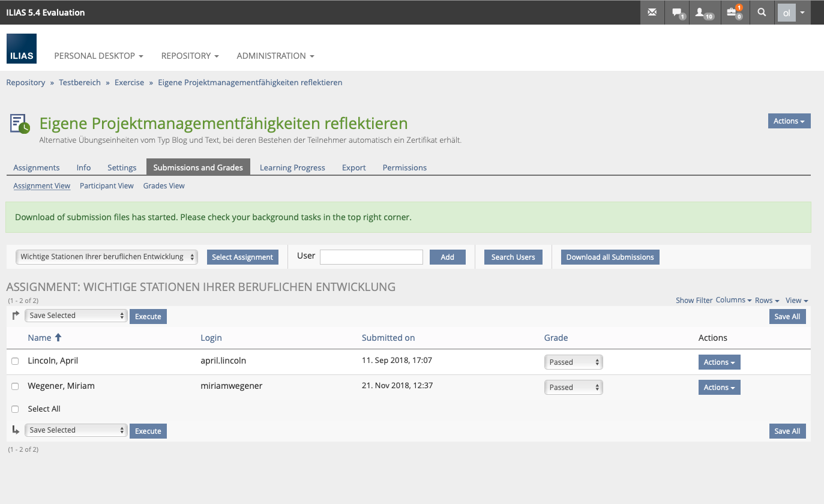The image size is (824, 504).
Task: Click the Name column sort arrow
Action: pos(58,338)
